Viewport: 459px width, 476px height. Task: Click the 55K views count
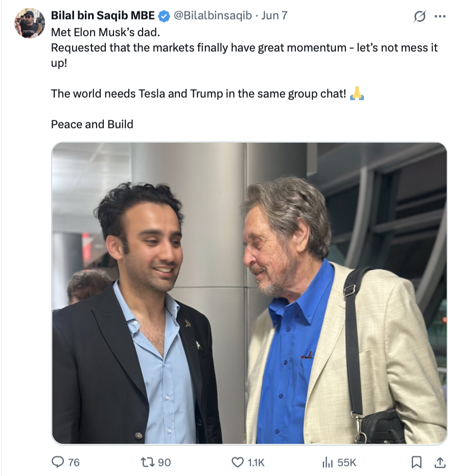click(x=347, y=462)
